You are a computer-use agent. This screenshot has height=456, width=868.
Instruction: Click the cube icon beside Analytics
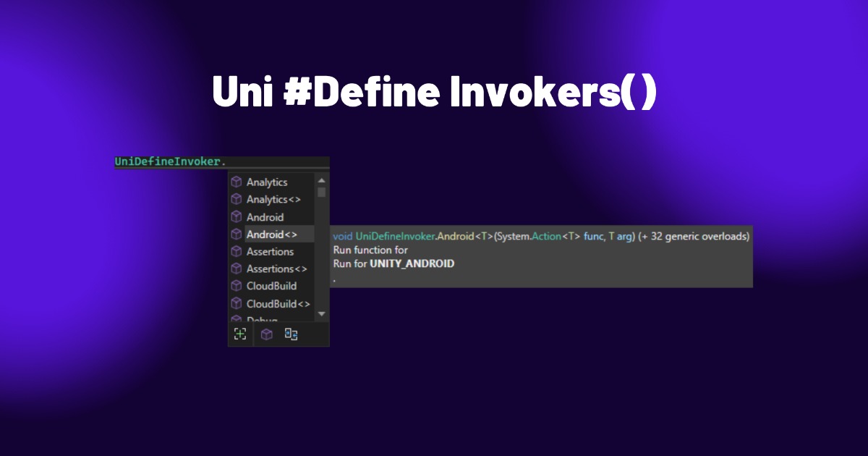coord(237,182)
